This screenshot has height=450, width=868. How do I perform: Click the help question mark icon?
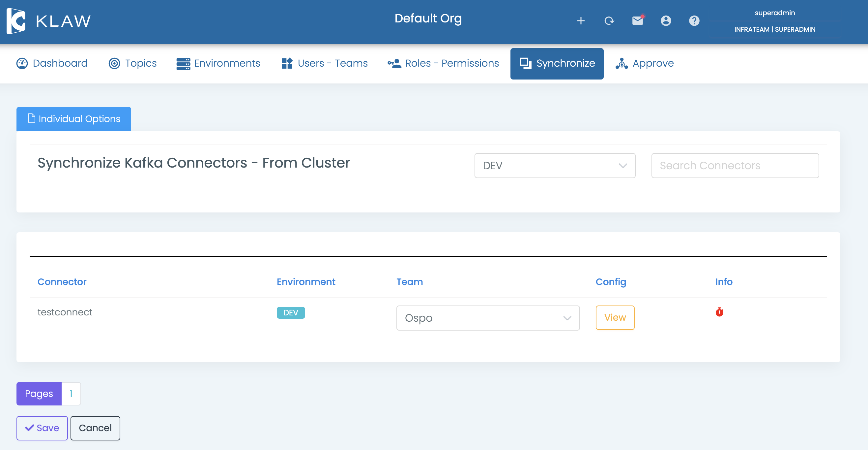coord(694,21)
